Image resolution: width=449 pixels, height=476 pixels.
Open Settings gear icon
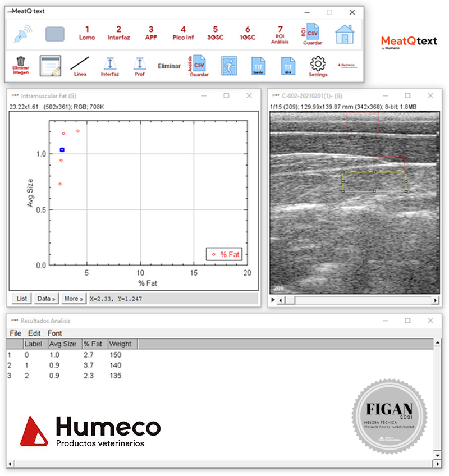coord(318,66)
